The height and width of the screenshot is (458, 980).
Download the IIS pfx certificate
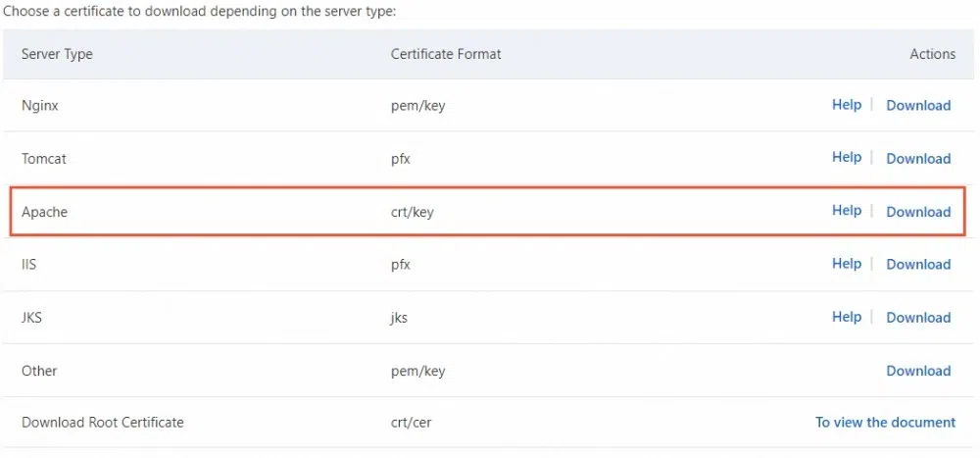(918, 265)
